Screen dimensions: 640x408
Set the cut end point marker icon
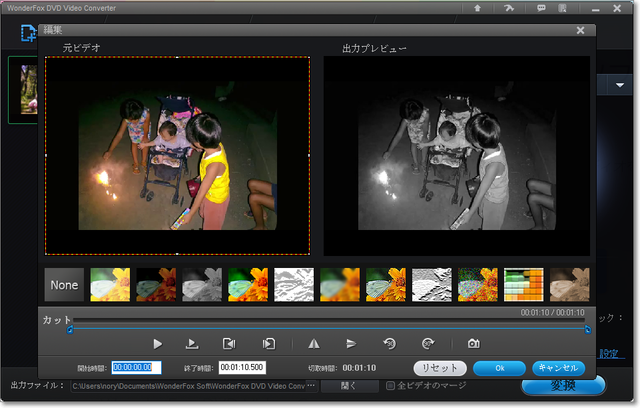click(268, 343)
